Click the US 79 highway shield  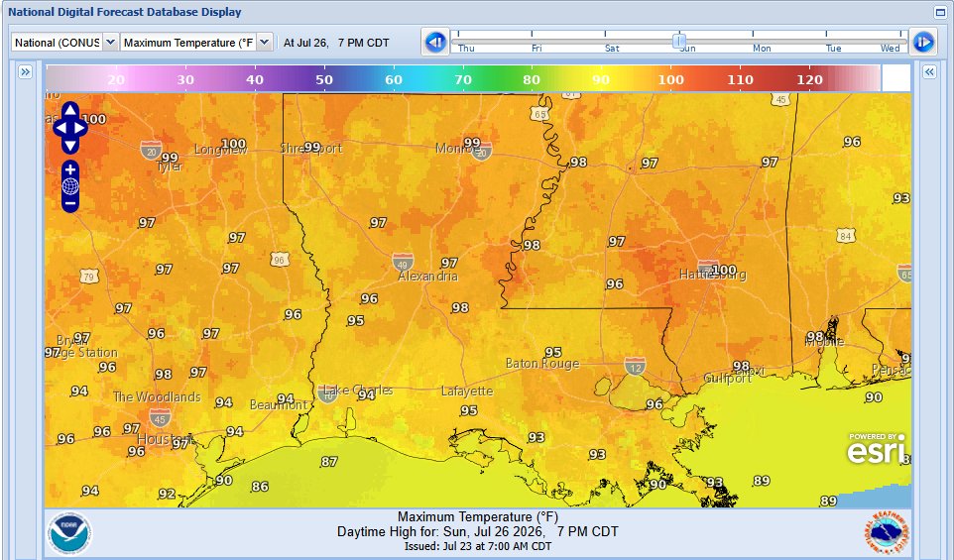(89, 278)
